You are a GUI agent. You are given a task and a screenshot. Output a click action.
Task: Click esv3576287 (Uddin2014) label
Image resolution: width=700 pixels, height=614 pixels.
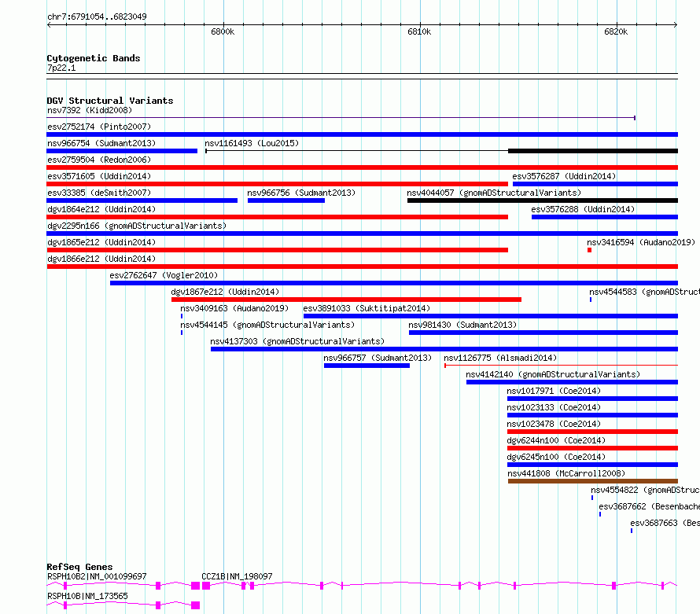click(x=564, y=176)
